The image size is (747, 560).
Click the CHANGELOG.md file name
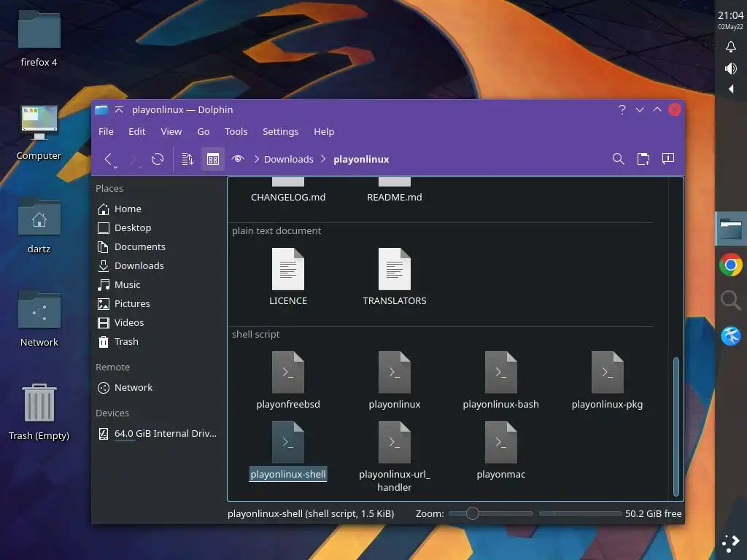coord(288,197)
